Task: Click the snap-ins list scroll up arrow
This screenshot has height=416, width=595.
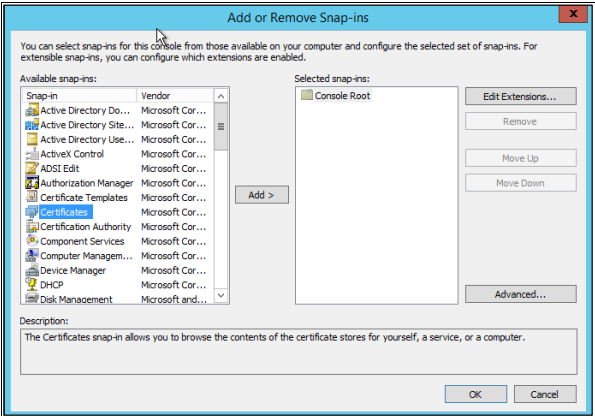Action: 221,96
